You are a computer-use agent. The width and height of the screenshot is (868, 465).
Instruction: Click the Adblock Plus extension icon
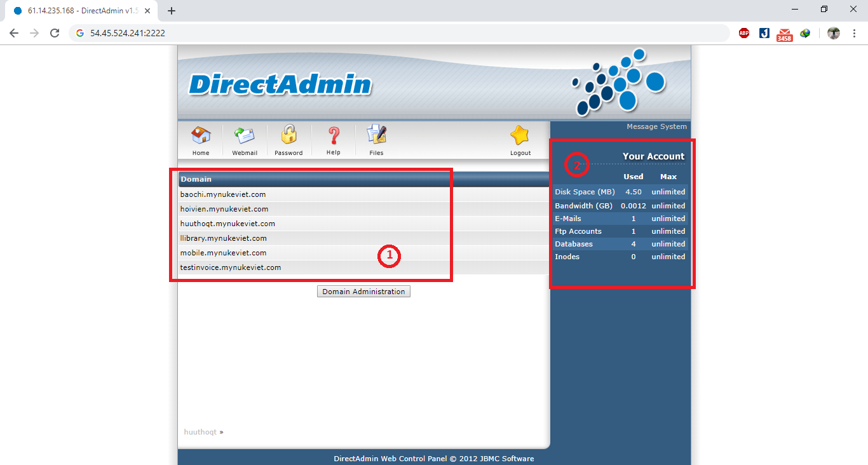point(744,33)
